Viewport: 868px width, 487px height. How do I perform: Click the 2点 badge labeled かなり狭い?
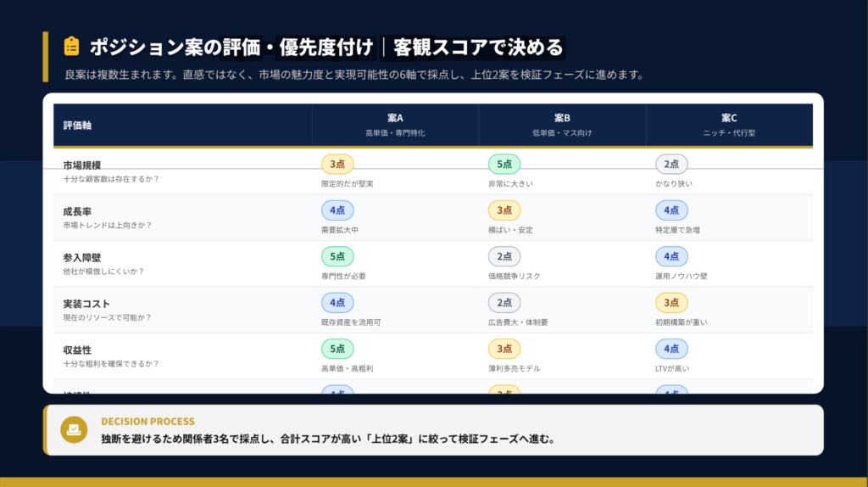pos(671,164)
